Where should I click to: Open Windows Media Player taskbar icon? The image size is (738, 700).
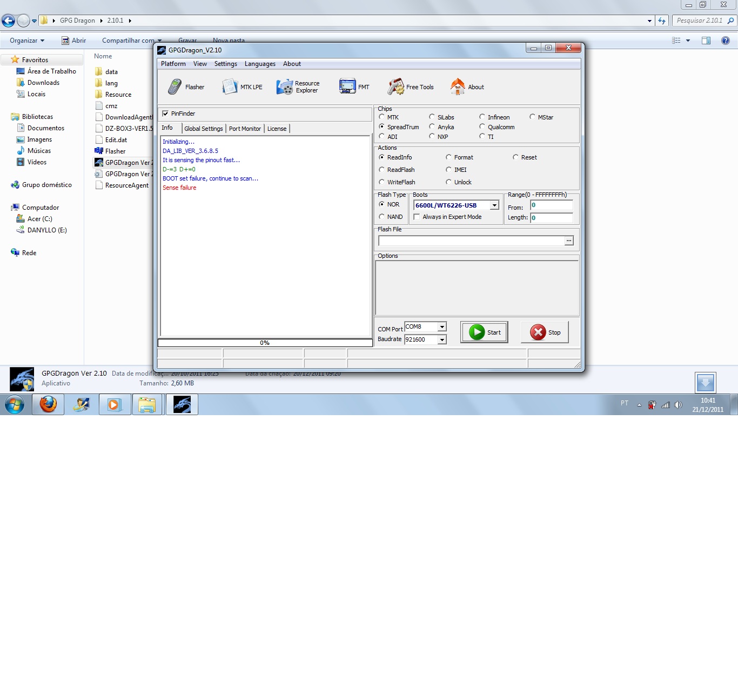tap(115, 404)
